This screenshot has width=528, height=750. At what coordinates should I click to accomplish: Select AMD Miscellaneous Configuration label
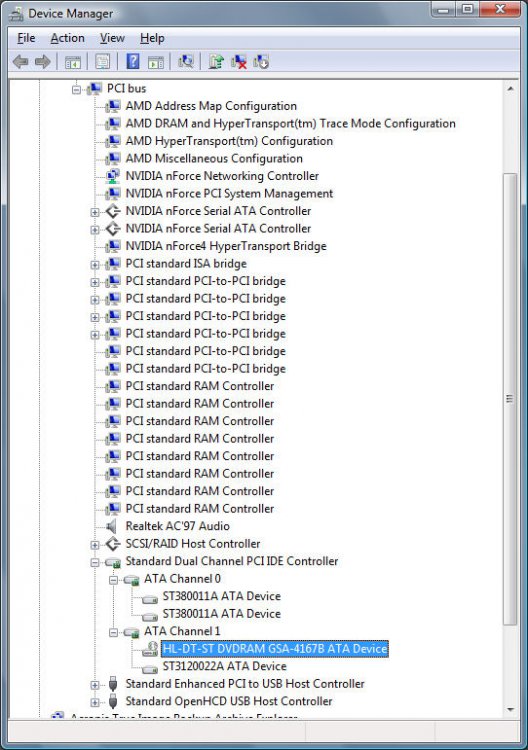(214, 159)
